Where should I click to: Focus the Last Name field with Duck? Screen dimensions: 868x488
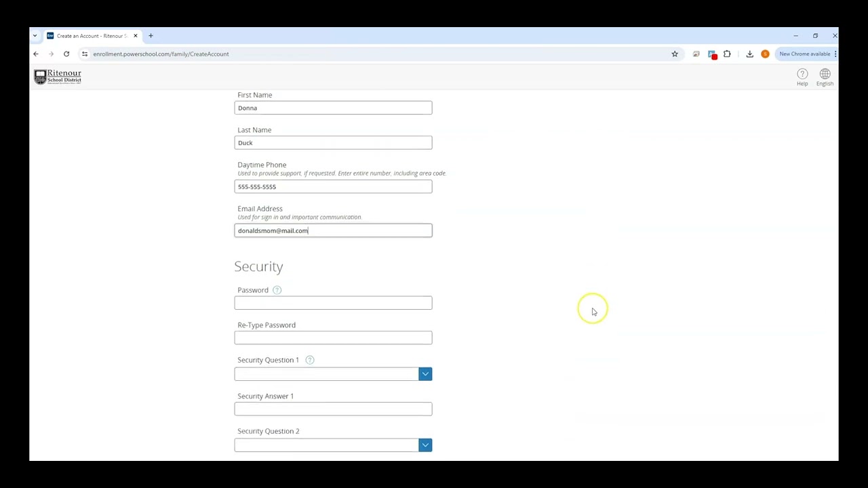[333, 142]
